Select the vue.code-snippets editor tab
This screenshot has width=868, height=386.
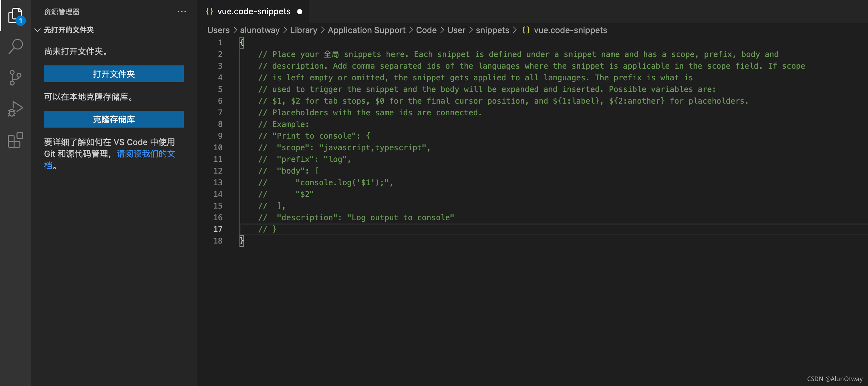click(253, 12)
